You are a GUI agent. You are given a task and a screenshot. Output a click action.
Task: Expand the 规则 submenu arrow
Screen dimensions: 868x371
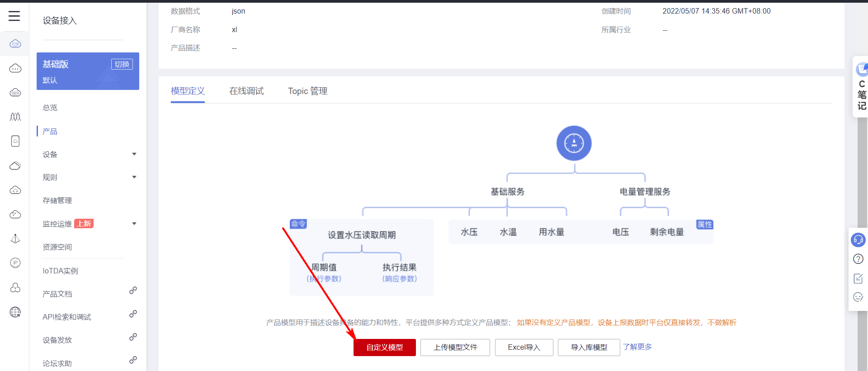(134, 177)
